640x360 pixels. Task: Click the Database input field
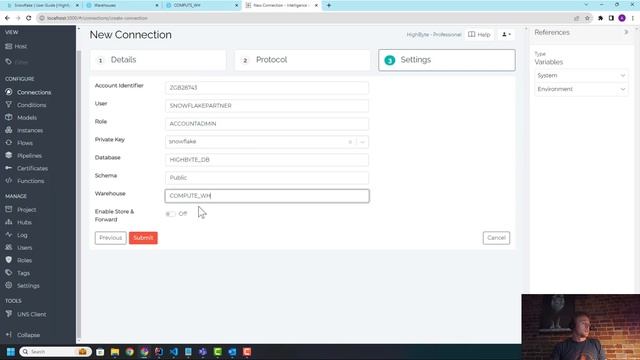click(267, 160)
